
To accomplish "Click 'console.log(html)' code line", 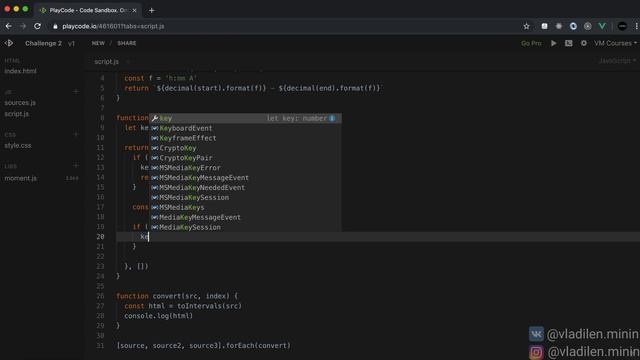I will click(158, 316).
